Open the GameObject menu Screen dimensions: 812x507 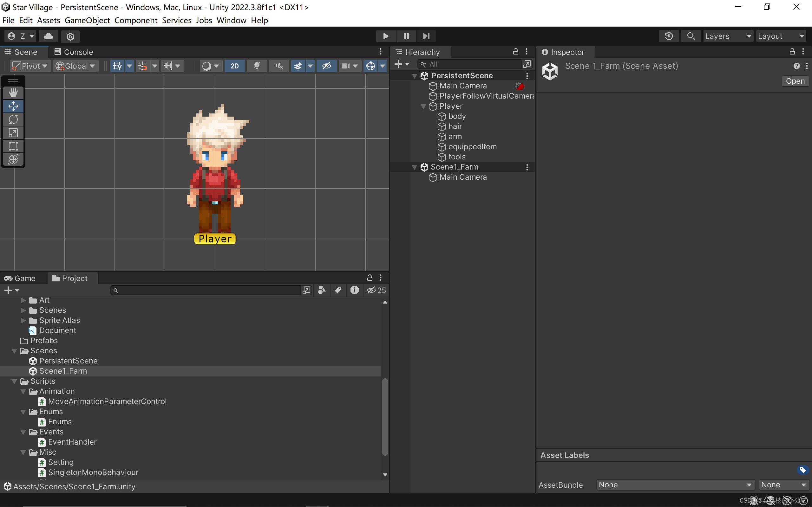click(87, 20)
